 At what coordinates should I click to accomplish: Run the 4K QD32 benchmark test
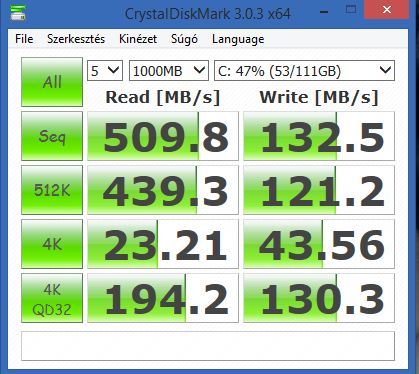[52, 298]
